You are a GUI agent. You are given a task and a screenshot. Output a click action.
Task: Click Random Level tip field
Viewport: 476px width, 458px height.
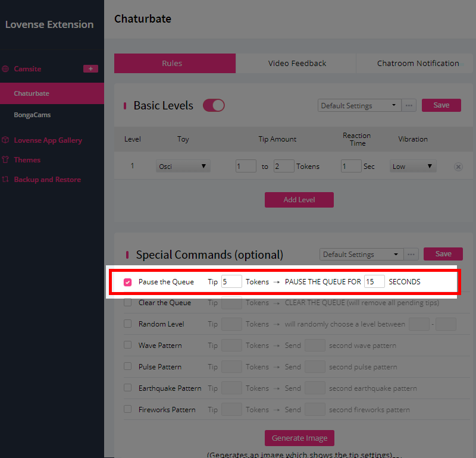(231, 324)
